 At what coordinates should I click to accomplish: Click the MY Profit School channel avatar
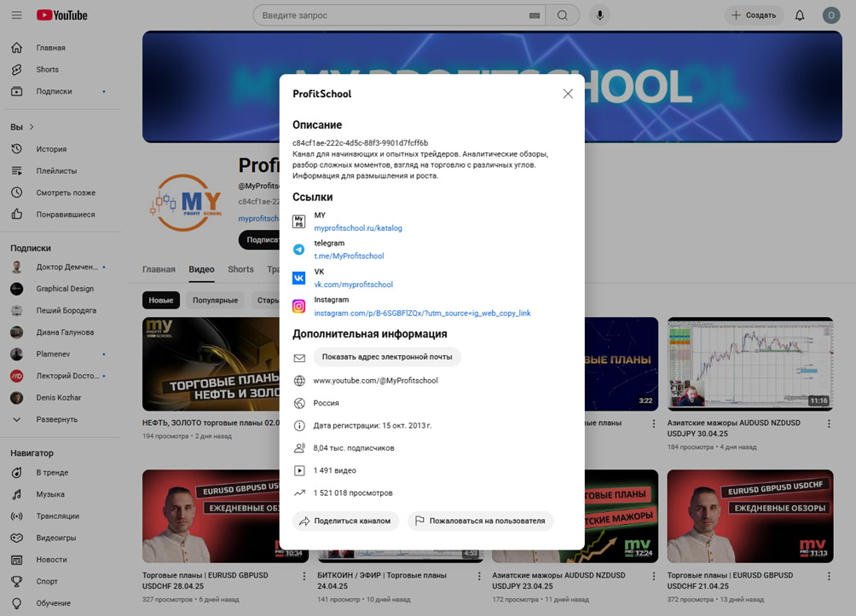(186, 203)
